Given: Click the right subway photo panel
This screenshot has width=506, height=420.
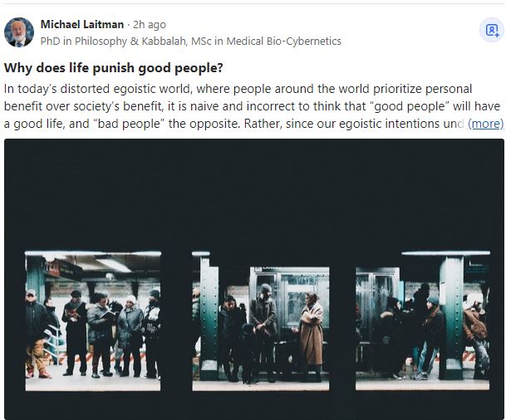Looking at the screenshot, I should coord(423,321).
